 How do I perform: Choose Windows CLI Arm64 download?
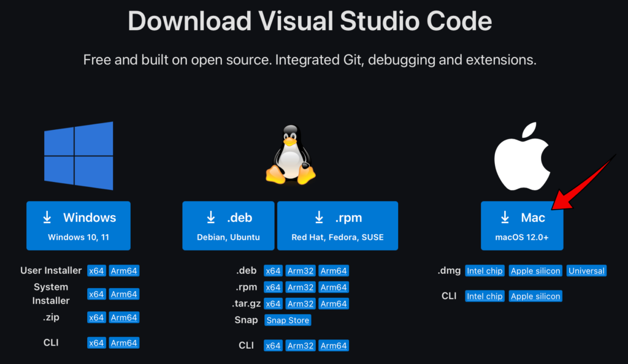click(124, 343)
